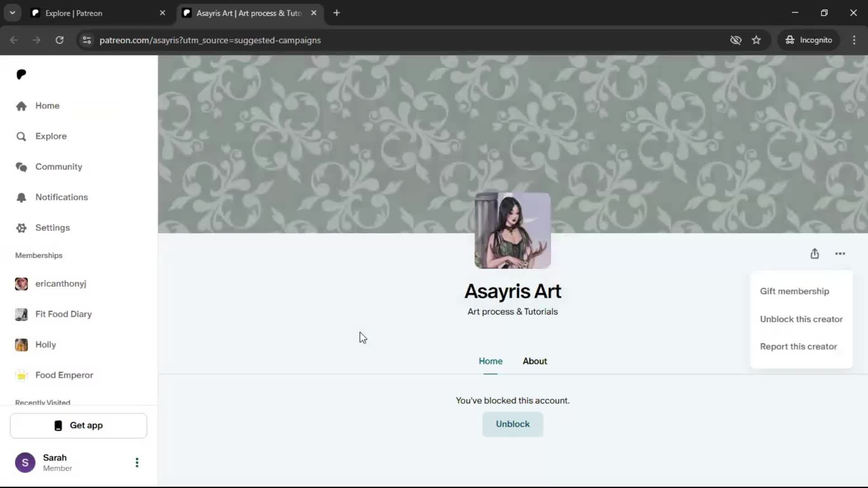Image resolution: width=868 pixels, height=488 pixels.
Task: Go back in browser history
Action: 14,40
